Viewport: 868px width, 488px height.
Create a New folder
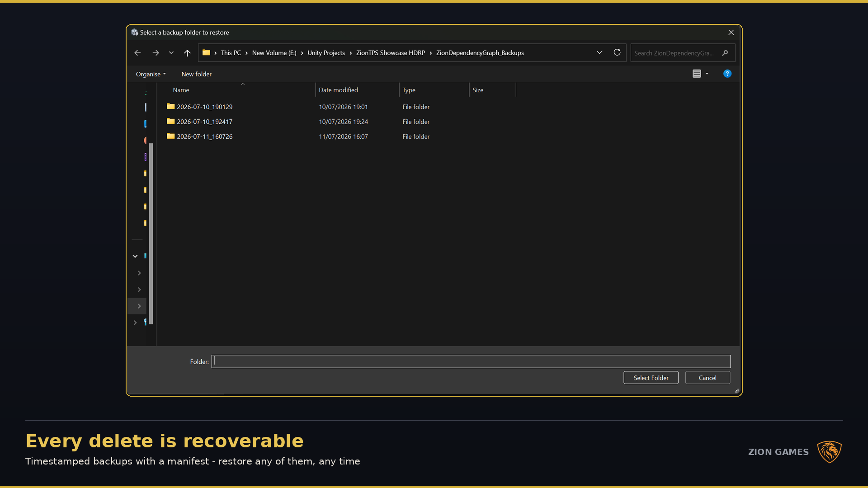point(196,74)
